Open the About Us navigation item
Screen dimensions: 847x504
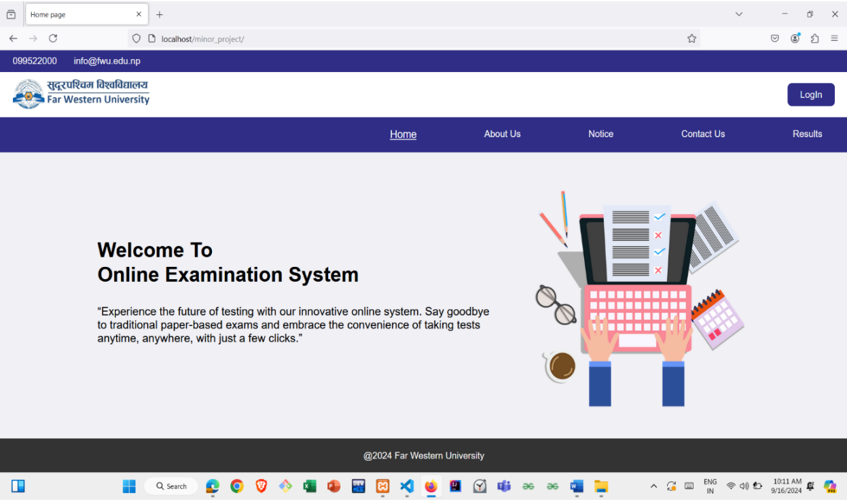click(502, 134)
